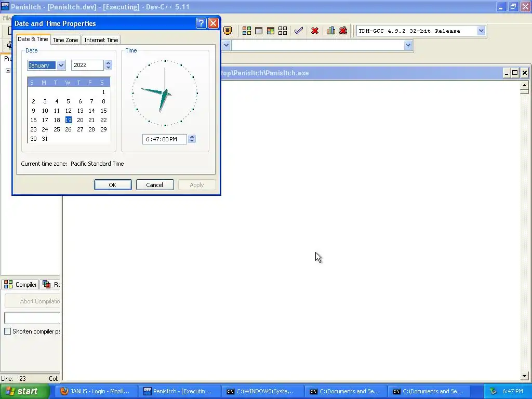Viewport: 532px width, 399px height.
Task: Click the year field showing 2022
Action: pyautogui.click(x=87, y=65)
